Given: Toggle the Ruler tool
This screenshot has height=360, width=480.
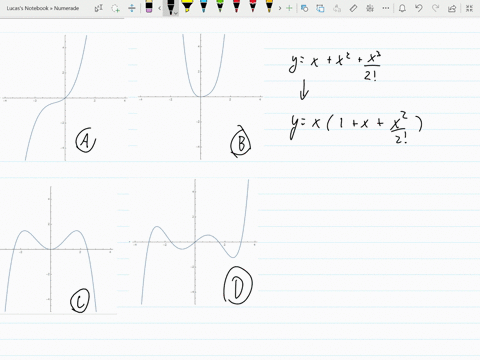Looking at the screenshot, I should coord(353,8).
